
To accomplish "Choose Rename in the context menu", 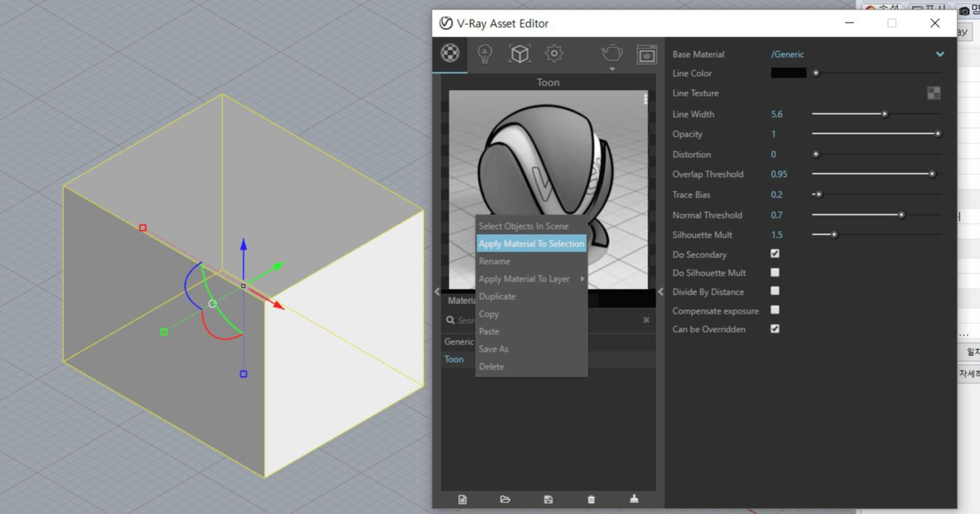I will pos(531,261).
